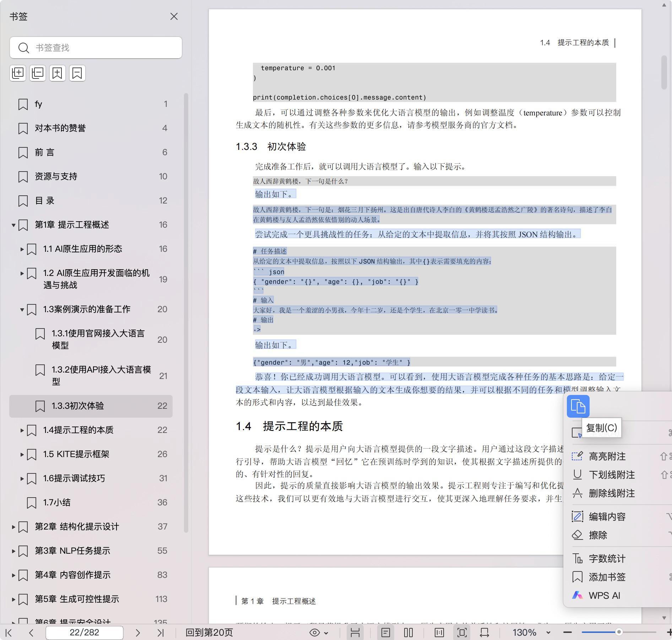Select 高亮附注 from the context menu
Image resolution: width=672 pixels, height=640 pixels.
pos(607,456)
